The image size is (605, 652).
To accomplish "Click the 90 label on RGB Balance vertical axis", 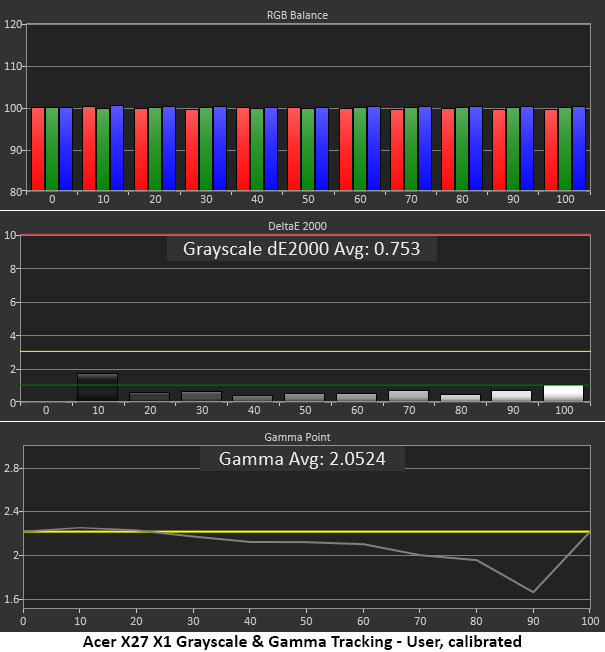I will [x=16, y=150].
